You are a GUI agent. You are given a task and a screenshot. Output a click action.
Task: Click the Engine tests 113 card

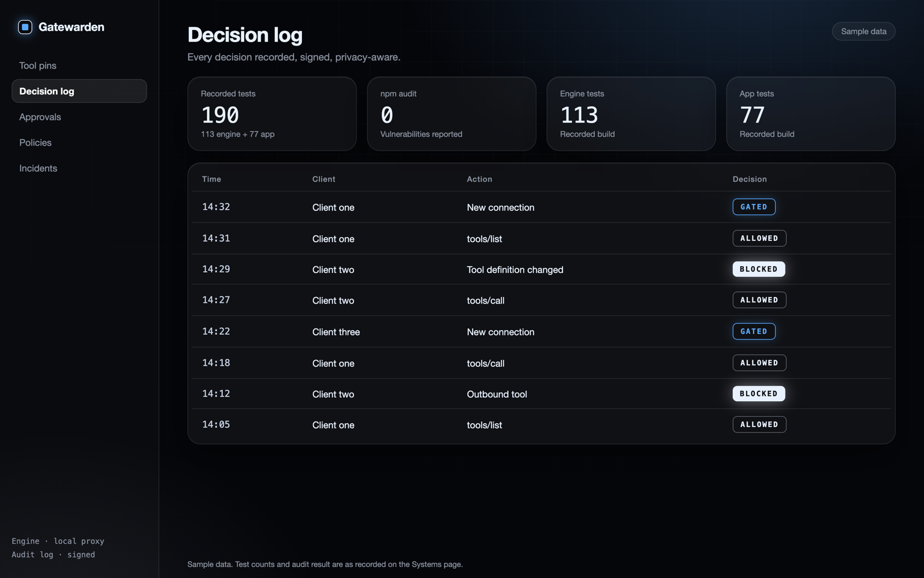pos(631,114)
